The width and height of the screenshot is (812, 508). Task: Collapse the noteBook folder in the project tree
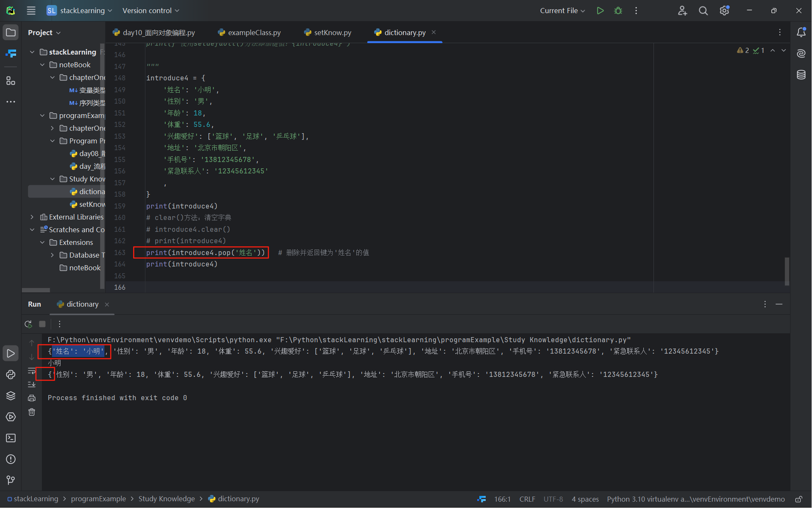point(42,65)
